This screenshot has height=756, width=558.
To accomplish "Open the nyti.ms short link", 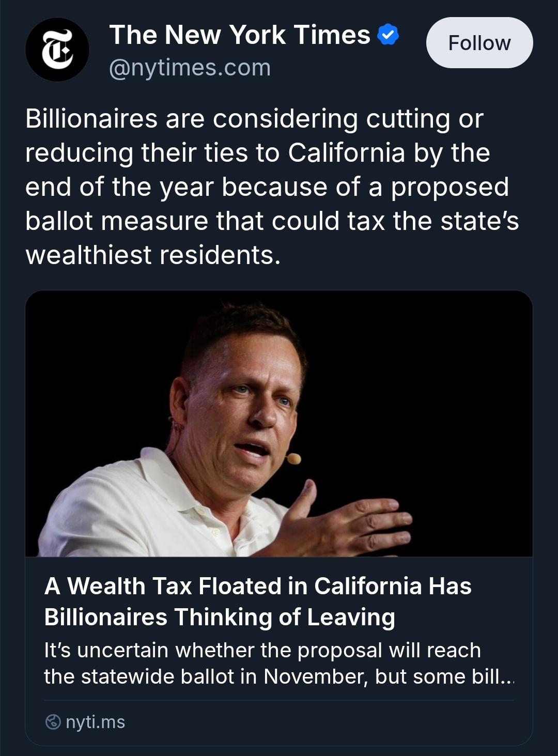I will pos(95,722).
